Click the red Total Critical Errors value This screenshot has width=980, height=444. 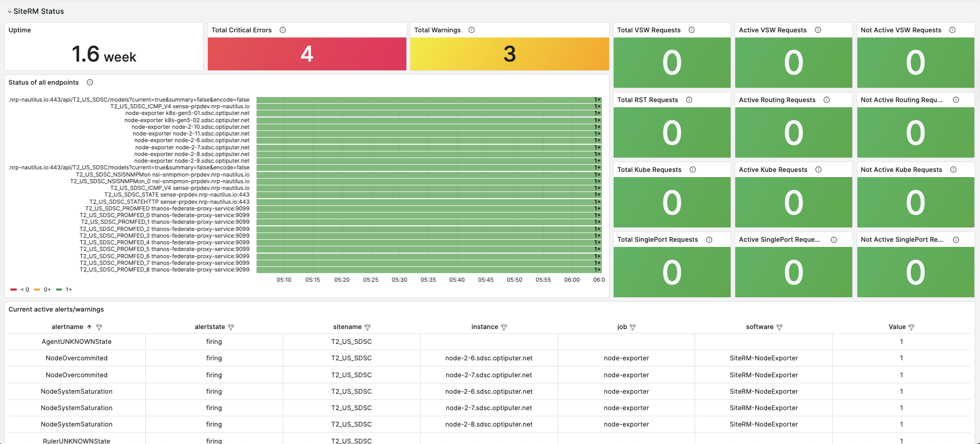tap(307, 54)
